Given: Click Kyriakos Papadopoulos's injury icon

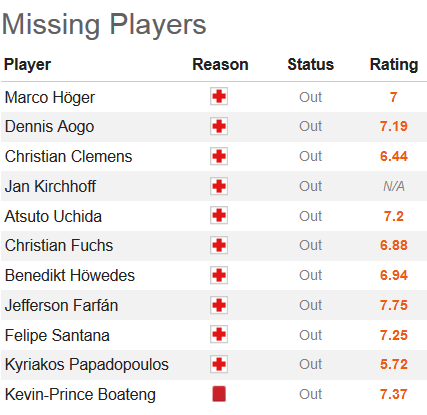Looking at the screenshot, I should (219, 364).
